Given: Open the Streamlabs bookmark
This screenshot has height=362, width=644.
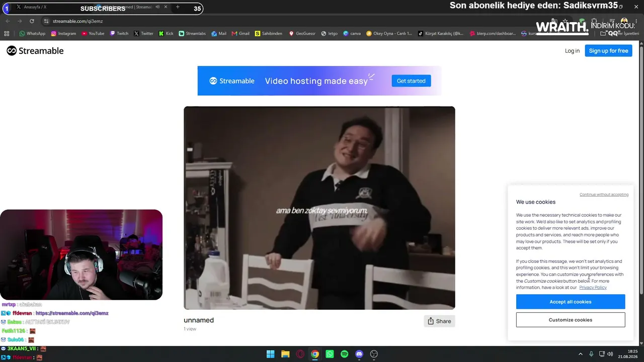Looking at the screenshot, I should (x=192, y=34).
